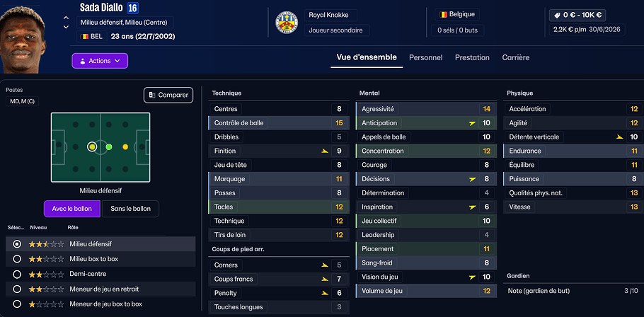This screenshot has height=317, width=644.
Task: Select Meneur de jeu en retrait radio
Action: (x=17, y=289)
